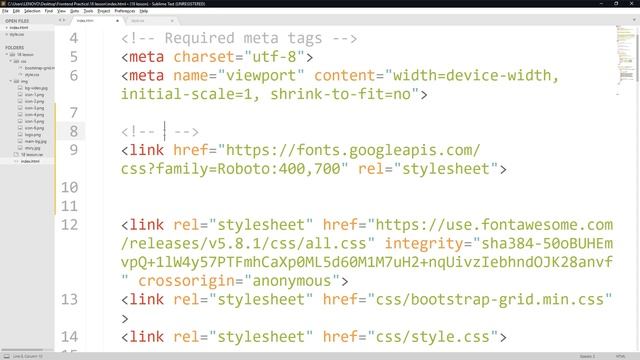
Task: Click the file icon beside 18 lesson.rar
Action: [x=16, y=155]
